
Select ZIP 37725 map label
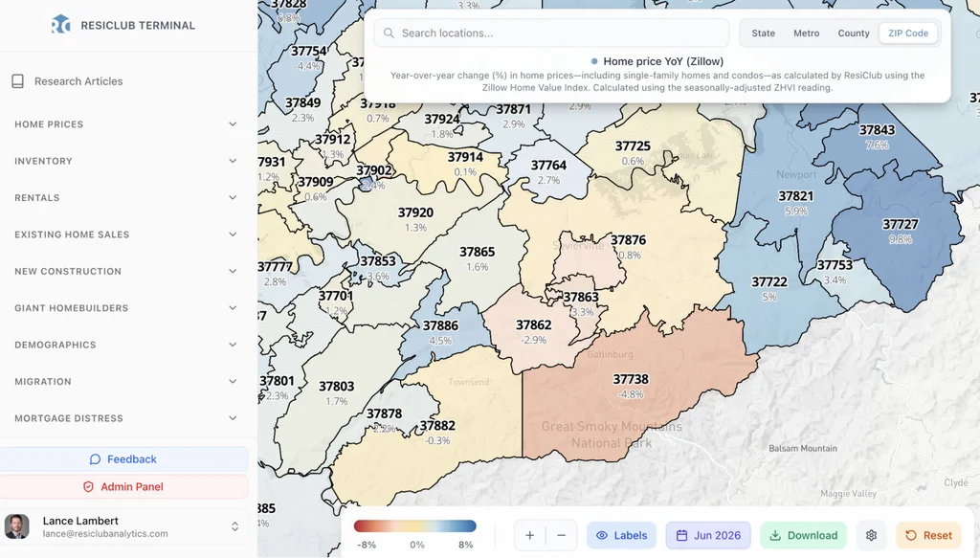[633, 146]
